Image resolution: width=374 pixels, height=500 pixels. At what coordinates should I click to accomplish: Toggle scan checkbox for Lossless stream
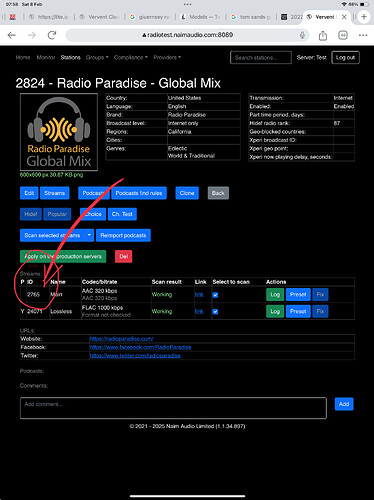[215, 312]
